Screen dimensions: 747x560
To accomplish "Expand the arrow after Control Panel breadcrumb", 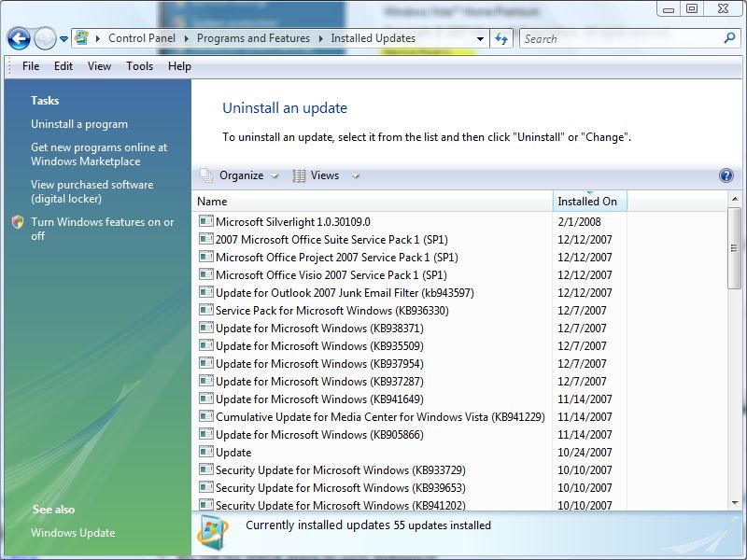I will [186, 38].
